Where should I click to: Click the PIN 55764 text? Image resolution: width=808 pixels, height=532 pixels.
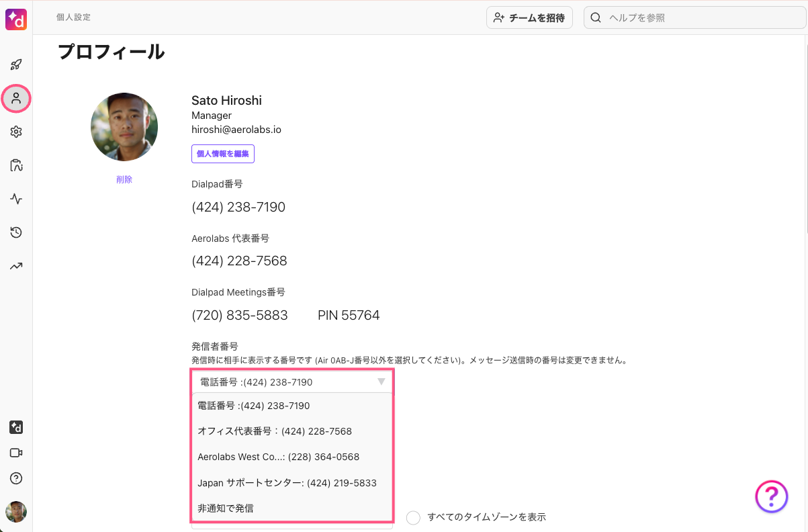pyautogui.click(x=349, y=315)
